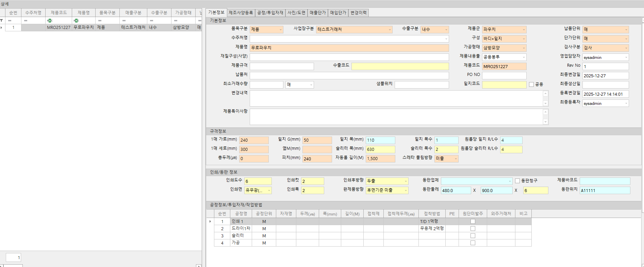Screen dimensions: 644x267
Task: Click the 동판위치 field showing A11111
Action: point(605,190)
